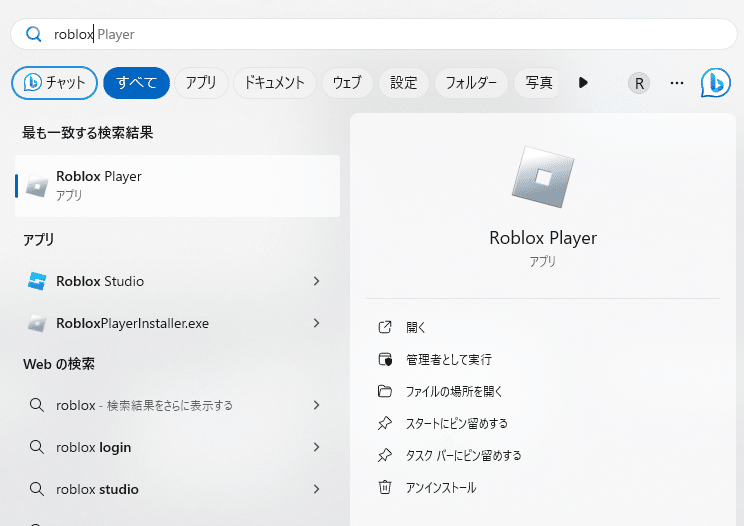Image resolution: width=744 pixels, height=526 pixels.
Task: Click the large Roblox Player logo in preview
Action: click(x=543, y=177)
